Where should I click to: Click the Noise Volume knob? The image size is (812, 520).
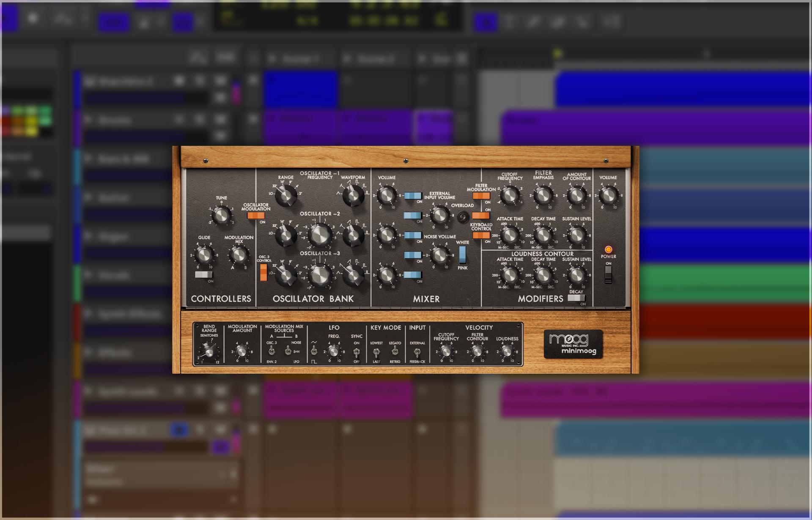tap(439, 255)
